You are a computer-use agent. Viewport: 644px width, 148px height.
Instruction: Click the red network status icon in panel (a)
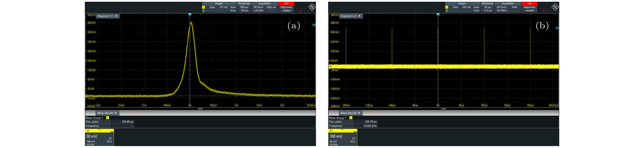coord(300,11)
